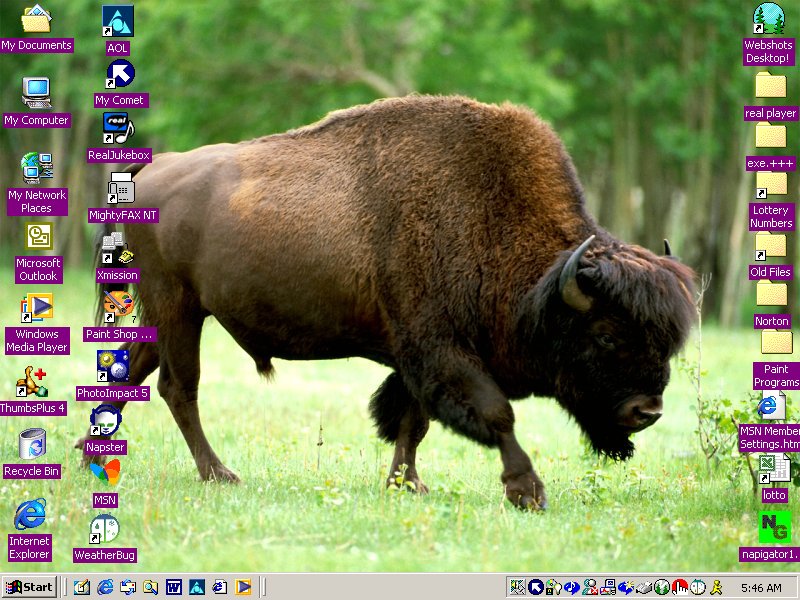Click the Start button

tap(29, 587)
